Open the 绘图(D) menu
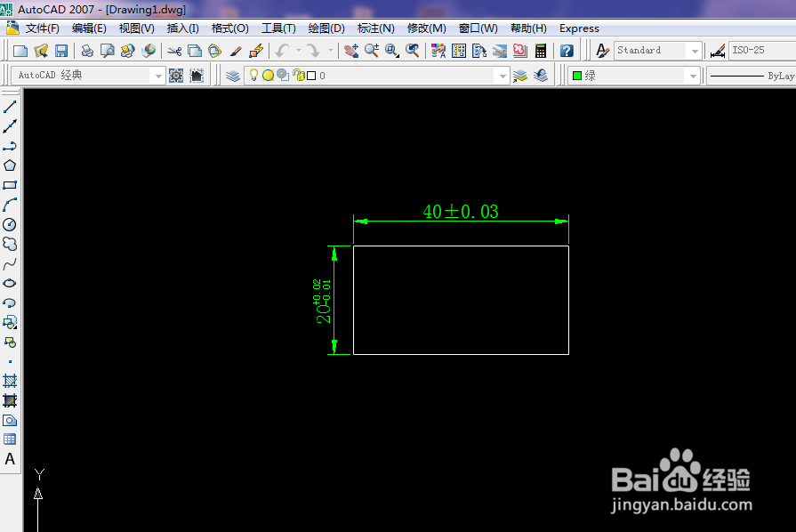This screenshot has height=532, width=796. pyautogui.click(x=326, y=28)
